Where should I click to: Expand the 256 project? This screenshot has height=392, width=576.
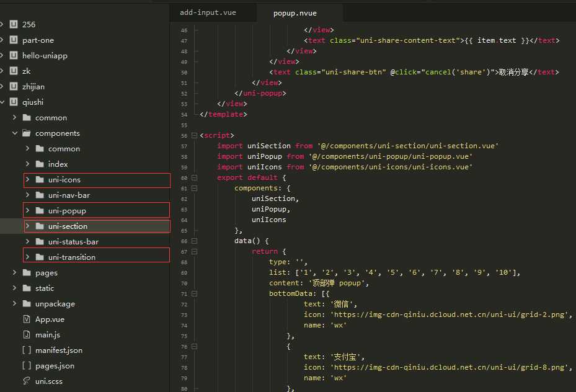(x=2, y=24)
